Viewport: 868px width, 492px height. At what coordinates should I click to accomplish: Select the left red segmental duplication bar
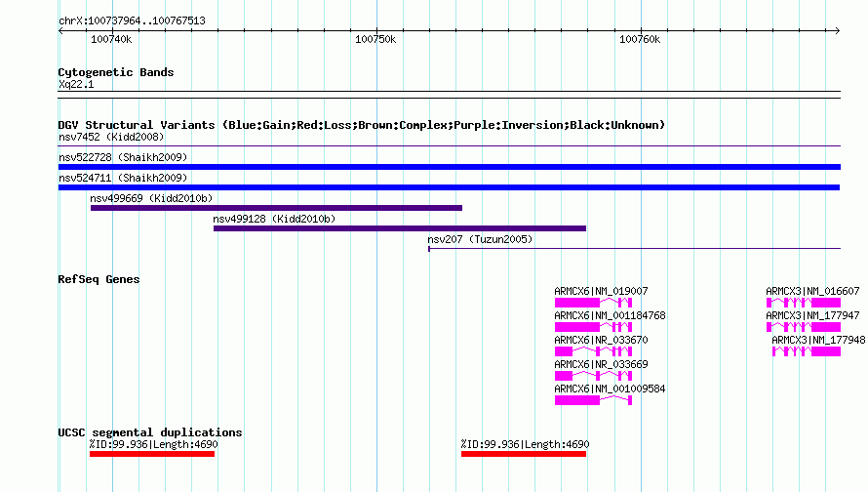[x=152, y=454]
